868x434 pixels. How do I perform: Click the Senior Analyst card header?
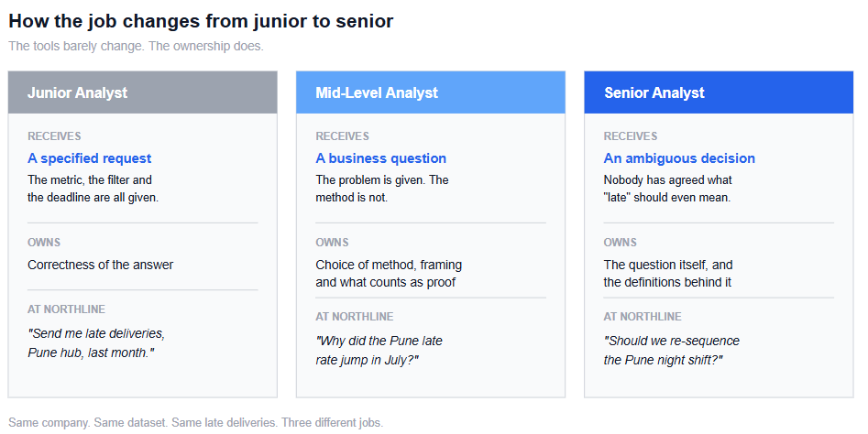[719, 92]
